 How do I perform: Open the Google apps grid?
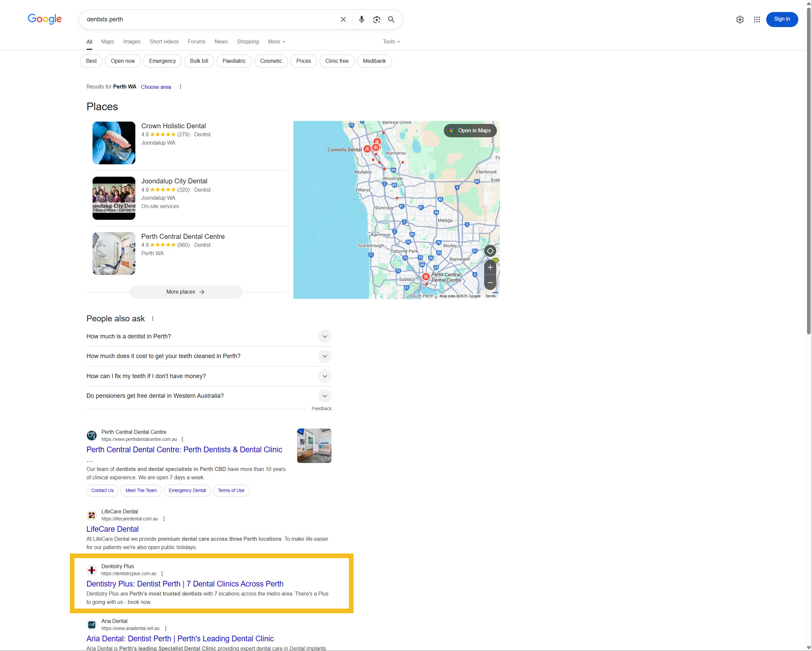[x=757, y=20]
